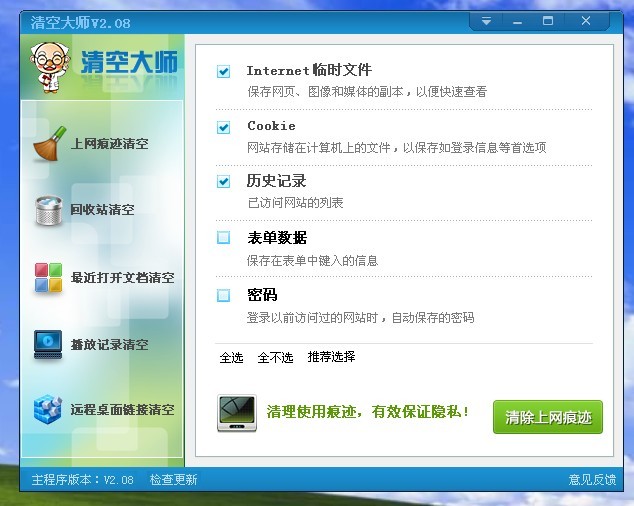Disable the Cookie checkbox
The image size is (634, 506).
(224, 127)
